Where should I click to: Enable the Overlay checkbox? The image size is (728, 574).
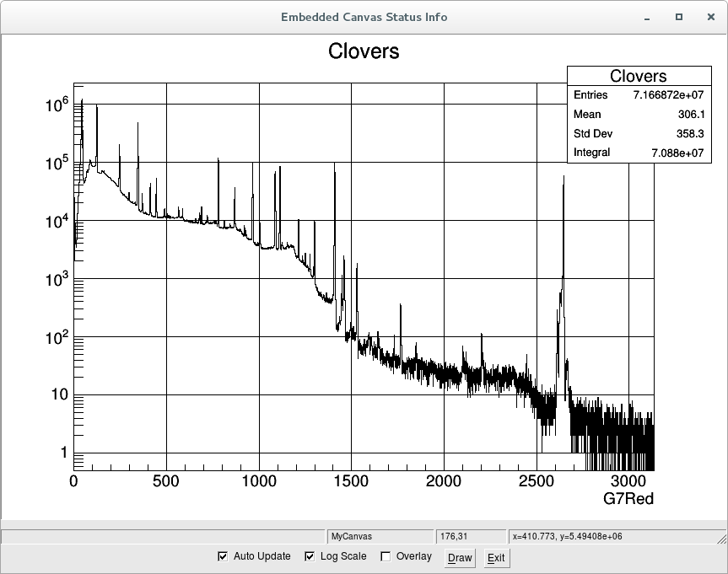point(386,556)
